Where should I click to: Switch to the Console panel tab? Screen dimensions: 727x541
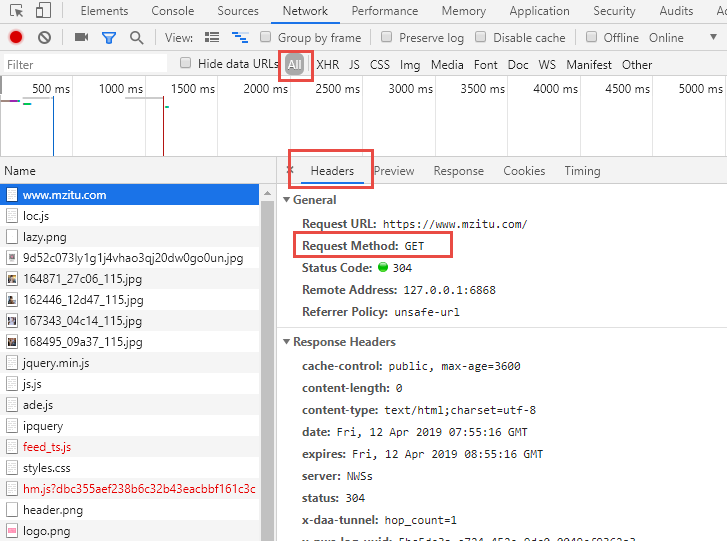[173, 11]
